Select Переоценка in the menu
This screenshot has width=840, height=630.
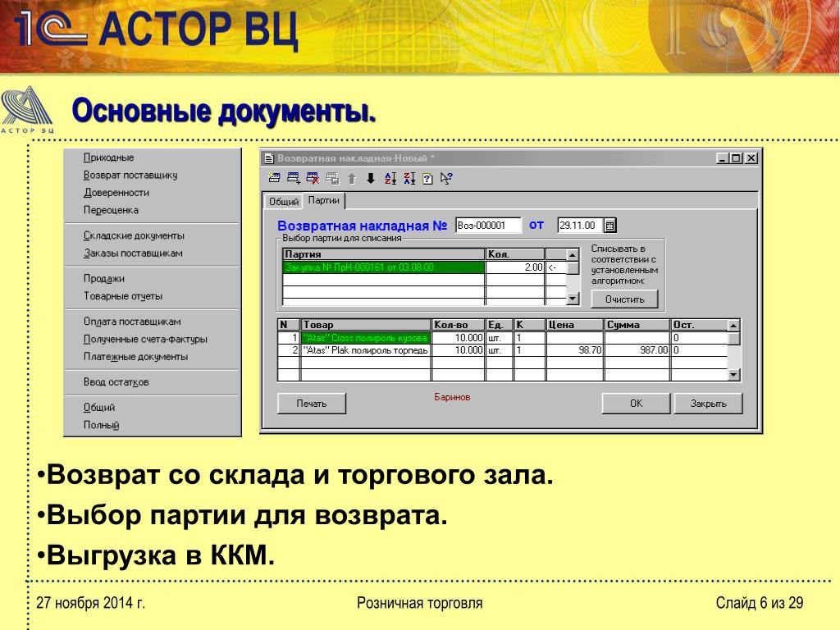111,210
